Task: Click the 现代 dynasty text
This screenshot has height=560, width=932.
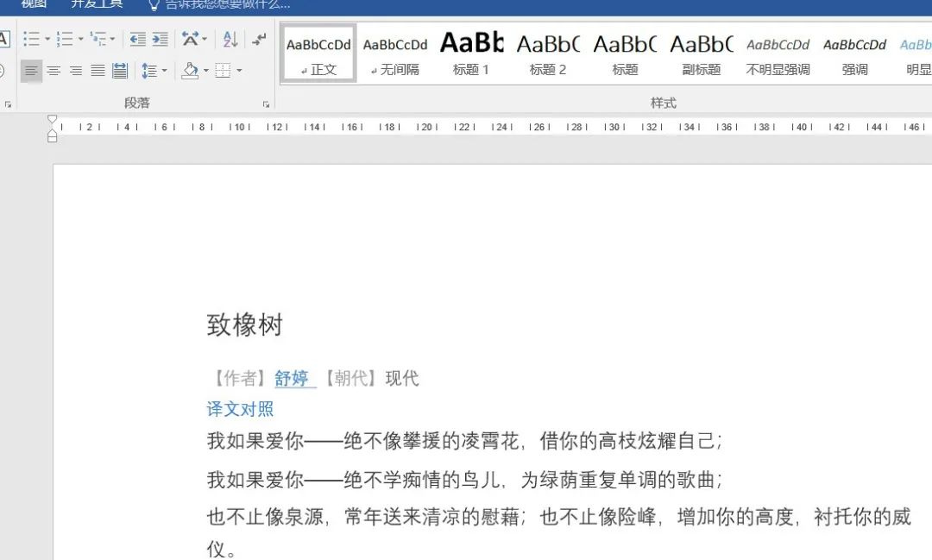Action: click(402, 378)
